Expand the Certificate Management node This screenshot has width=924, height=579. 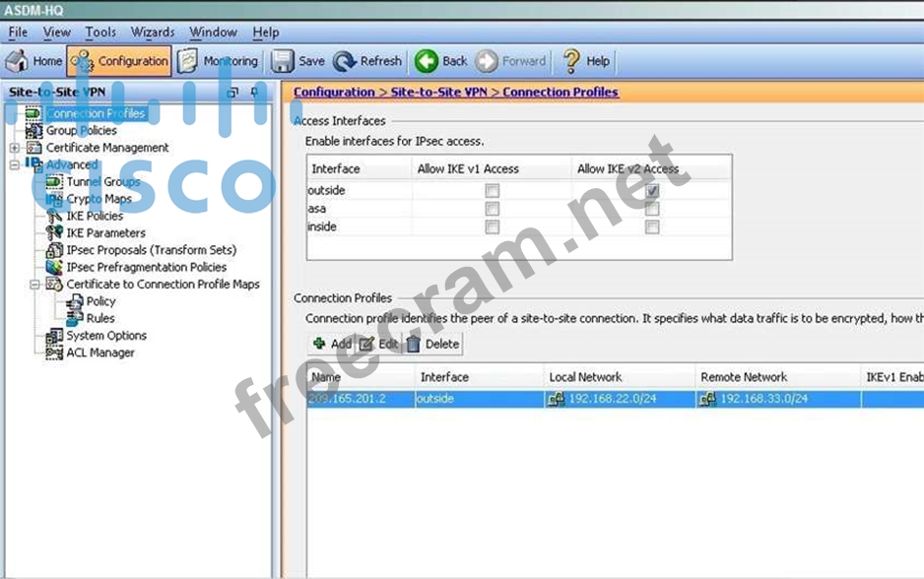click(x=15, y=148)
